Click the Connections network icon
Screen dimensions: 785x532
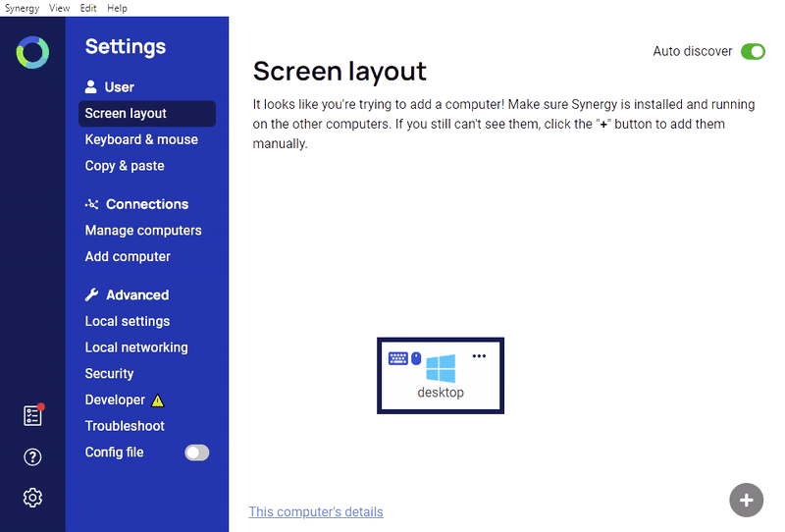91,204
